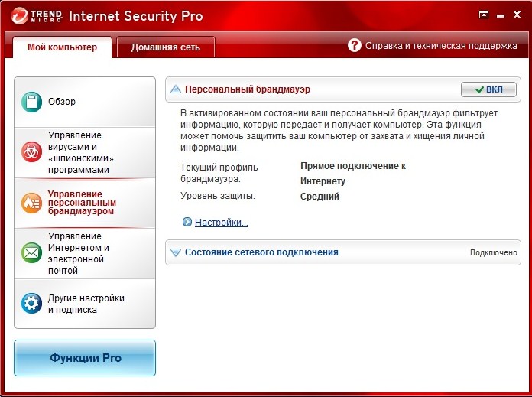Open Справка и техническая поддержка

pyautogui.click(x=441, y=46)
